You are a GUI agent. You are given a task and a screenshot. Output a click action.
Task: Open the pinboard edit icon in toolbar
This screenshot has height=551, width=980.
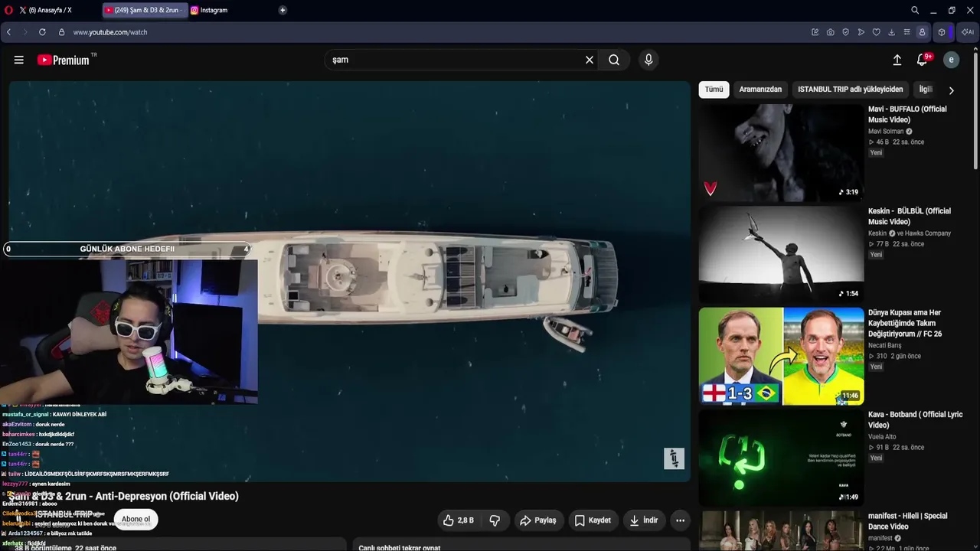coord(815,32)
